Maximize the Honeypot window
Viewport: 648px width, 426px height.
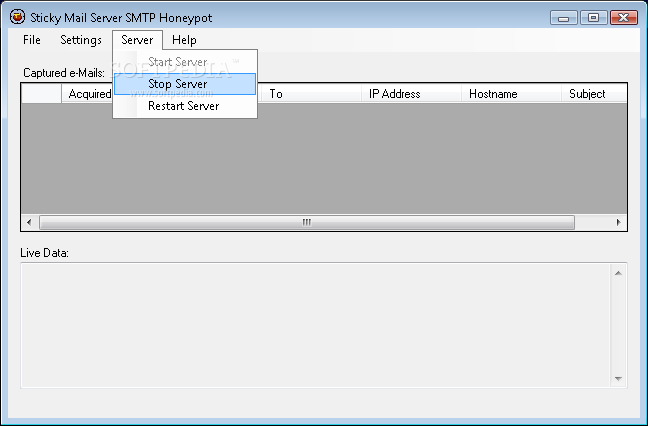[593, 18]
